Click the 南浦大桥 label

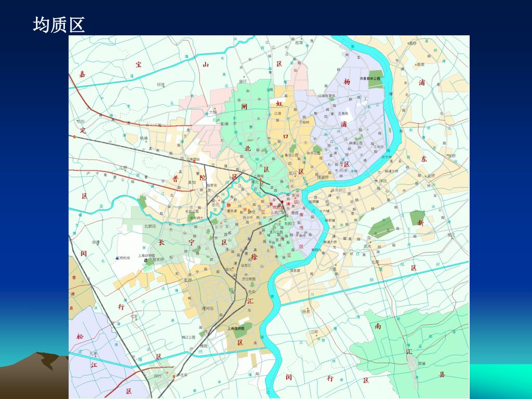coord(330,242)
